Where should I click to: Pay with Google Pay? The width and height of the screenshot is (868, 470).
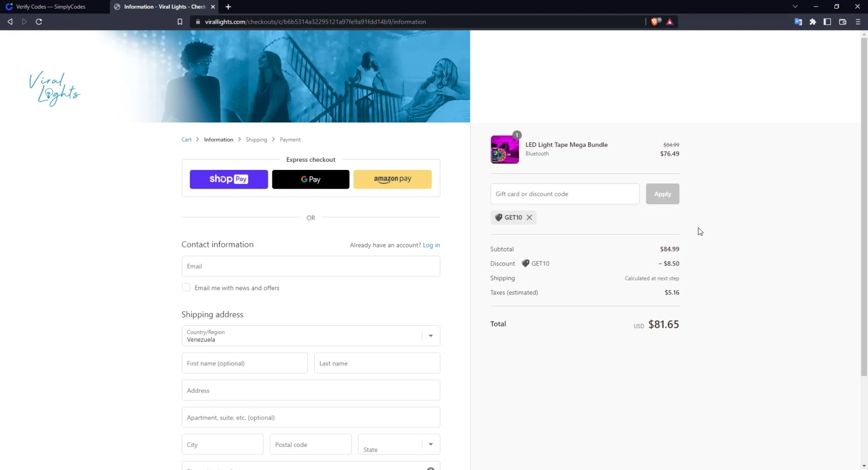311,179
